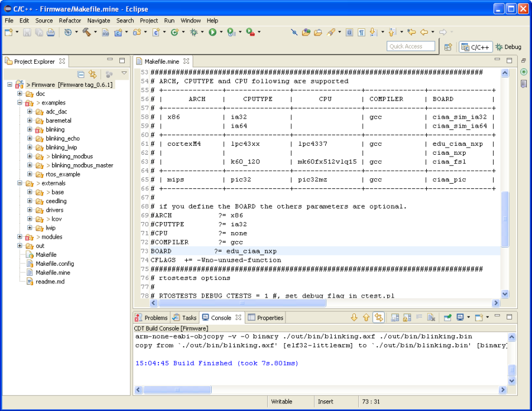Click the Last Edit Location icon
This screenshot has width=532, height=411.
tap(411, 32)
